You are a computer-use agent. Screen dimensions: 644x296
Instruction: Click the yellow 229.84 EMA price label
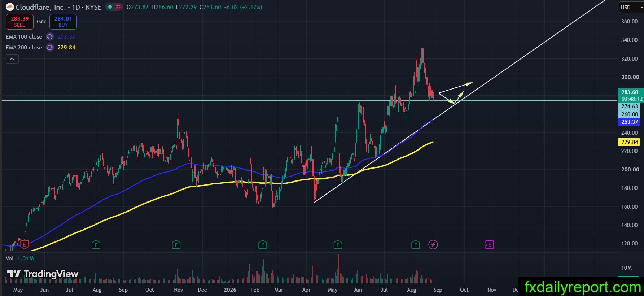(630, 142)
